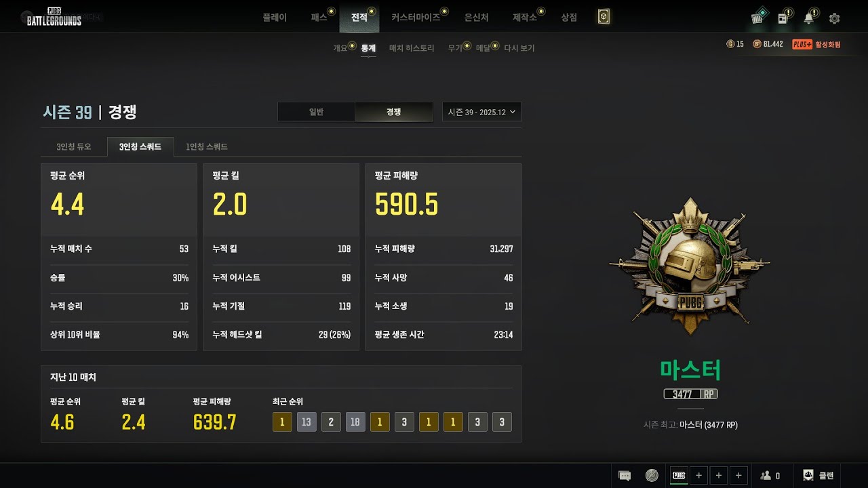
Task: Click the 누적 승리 row
Action: pyautogui.click(x=119, y=306)
